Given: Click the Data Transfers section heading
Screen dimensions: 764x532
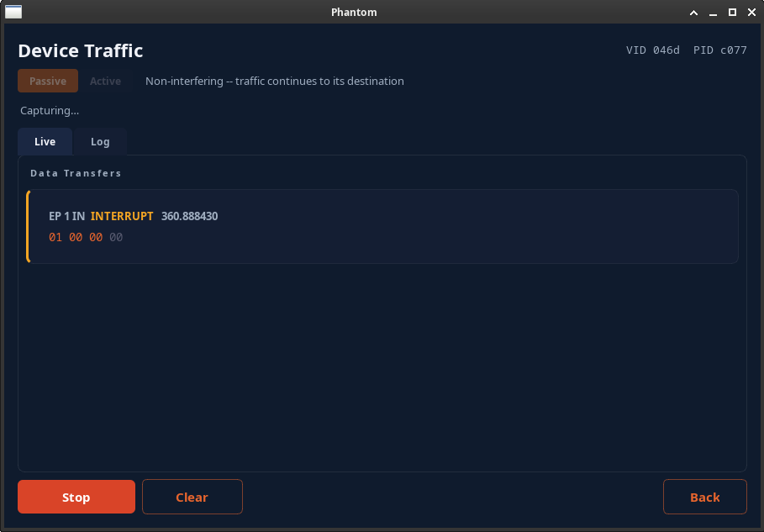Looking at the screenshot, I should pyautogui.click(x=76, y=173).
